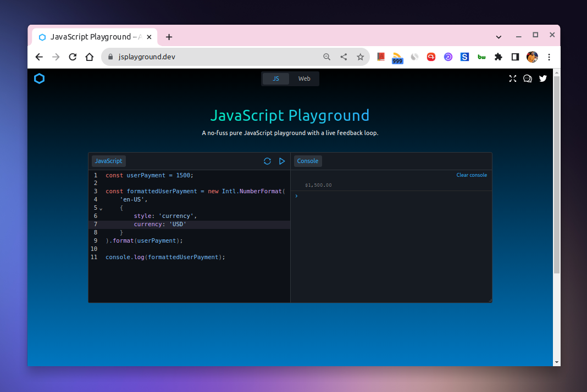Open the user profile avatar
Screen dimensions: 587x392
532,57
